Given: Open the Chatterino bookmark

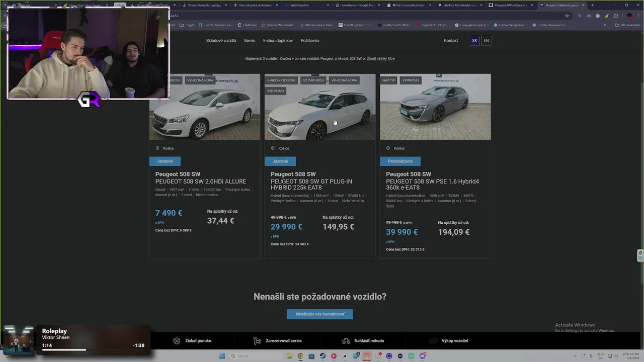Looking at the screenshot, I should [x=247, y=25].
